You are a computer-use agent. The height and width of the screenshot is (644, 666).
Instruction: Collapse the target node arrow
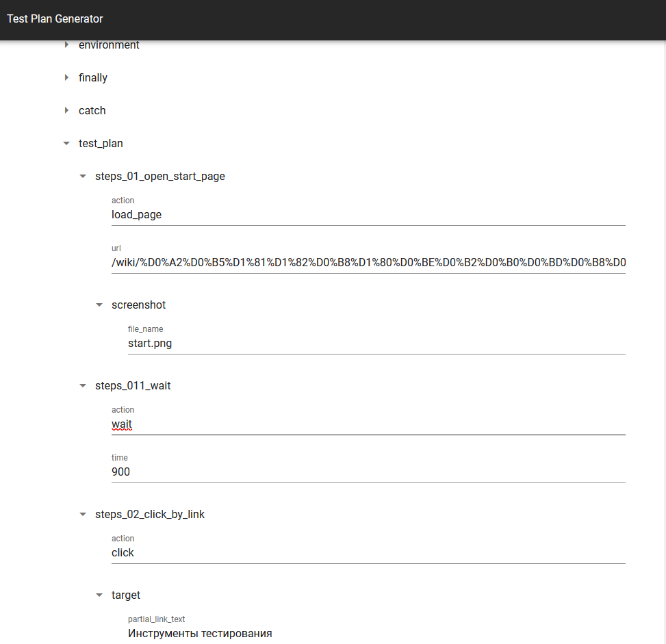pos(99,595)
